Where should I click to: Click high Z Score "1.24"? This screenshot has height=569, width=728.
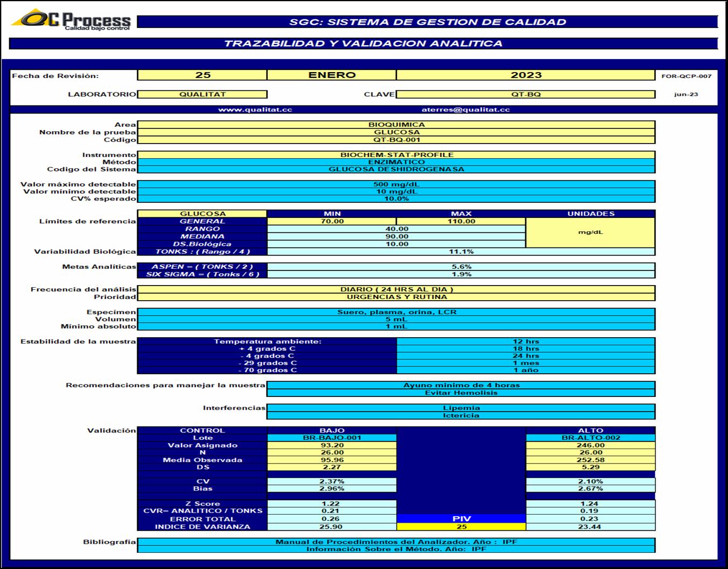590,504
